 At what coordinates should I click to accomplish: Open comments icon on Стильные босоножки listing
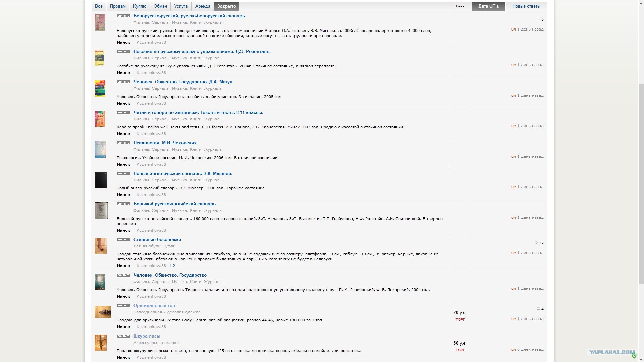536,243
